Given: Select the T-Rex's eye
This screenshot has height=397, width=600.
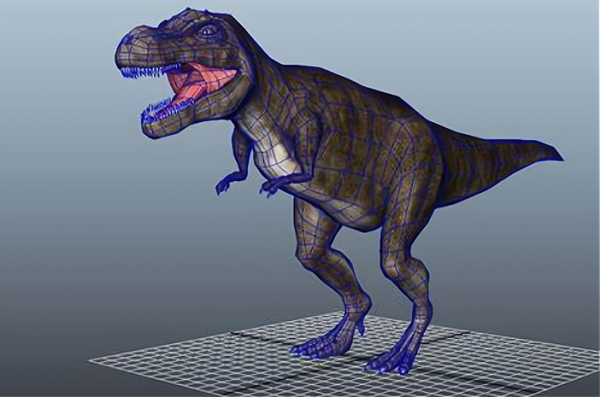Looking at the screenshot, I should [207, 31].
